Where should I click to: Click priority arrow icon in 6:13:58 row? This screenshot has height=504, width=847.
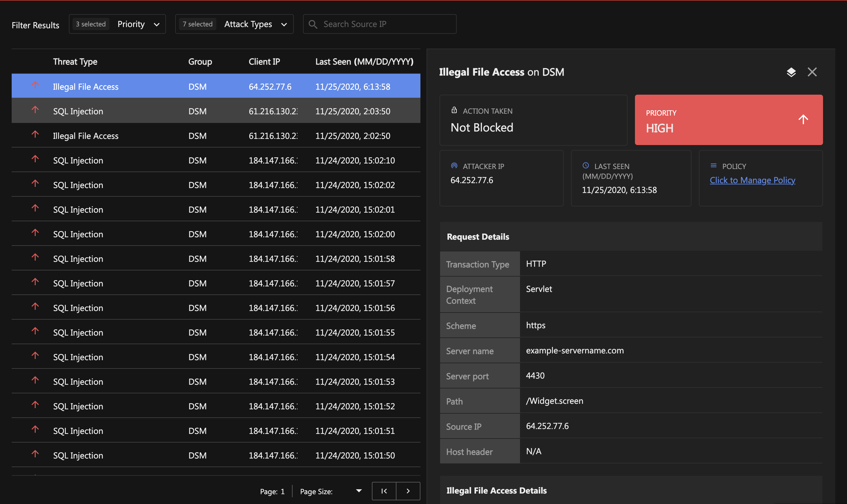pos(35,85)
